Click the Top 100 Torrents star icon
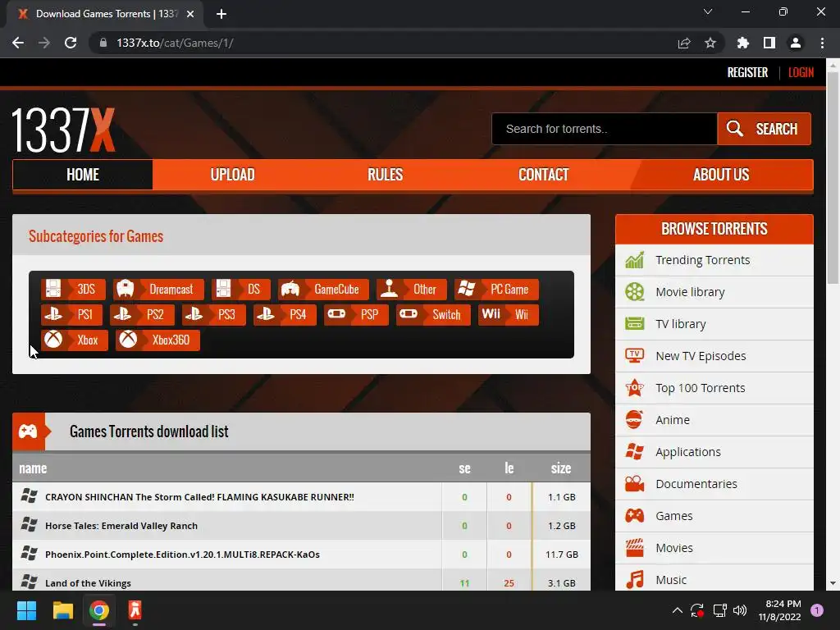The width and height of the screenshot is (840, 630). [635, 387]
